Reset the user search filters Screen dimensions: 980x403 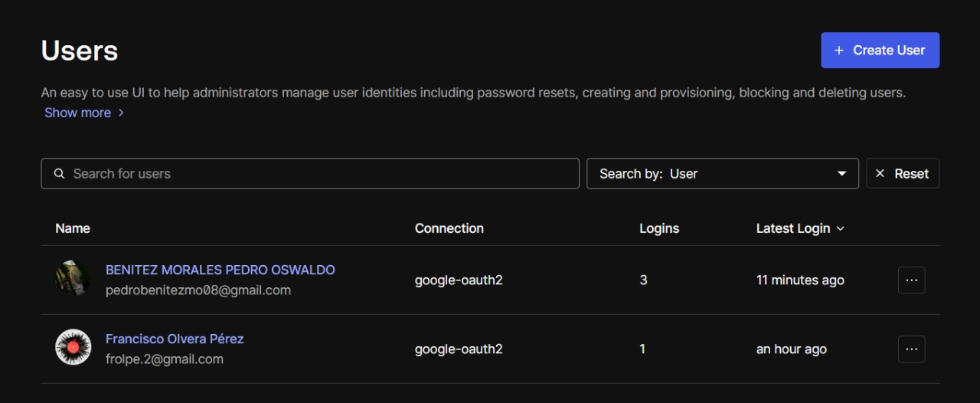903,174
